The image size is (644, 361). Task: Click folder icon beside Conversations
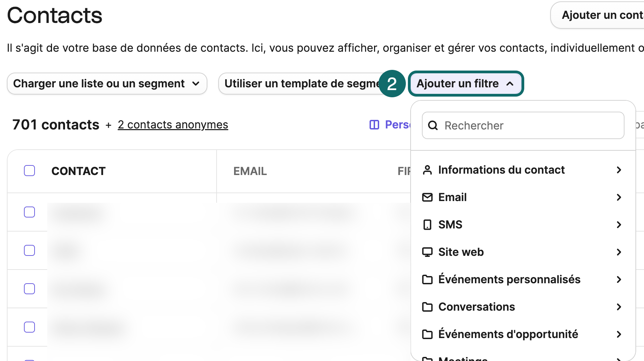click(427, 307)
